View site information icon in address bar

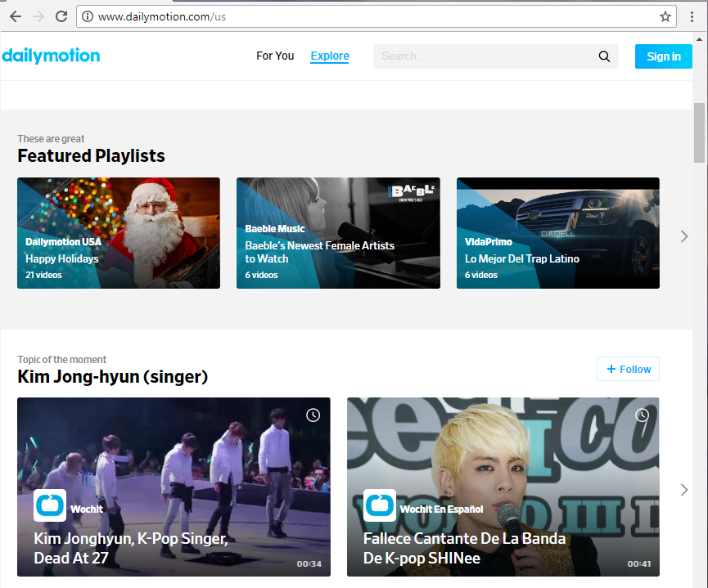coord(88,16)
